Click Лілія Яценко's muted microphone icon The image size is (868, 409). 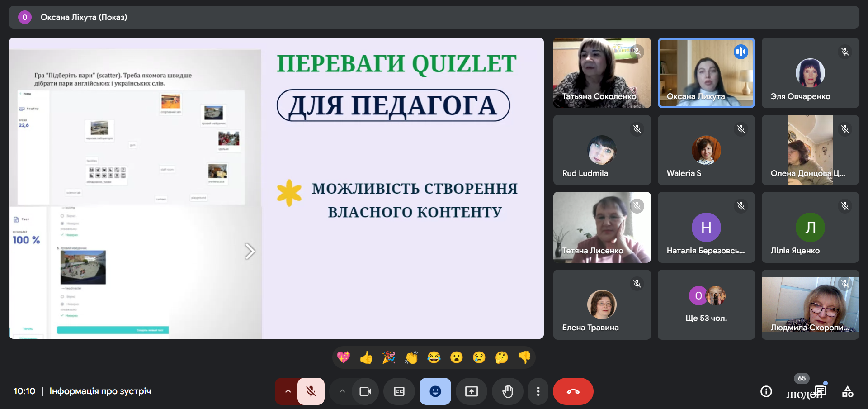point(845,206)
